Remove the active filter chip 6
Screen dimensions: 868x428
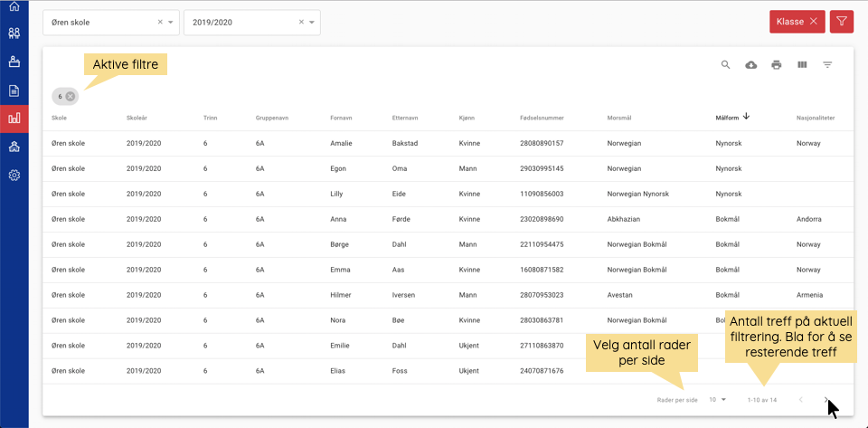click(70, 96)
